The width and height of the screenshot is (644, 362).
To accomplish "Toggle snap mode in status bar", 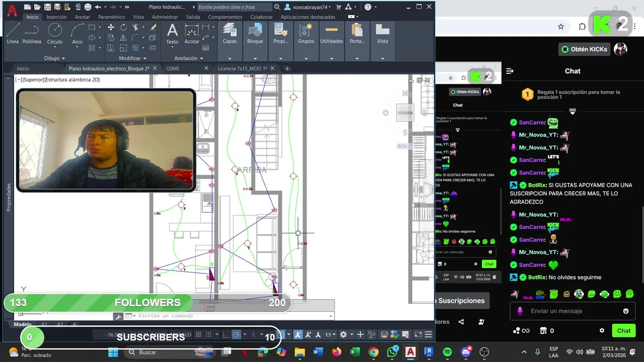I will coord(209,334).
